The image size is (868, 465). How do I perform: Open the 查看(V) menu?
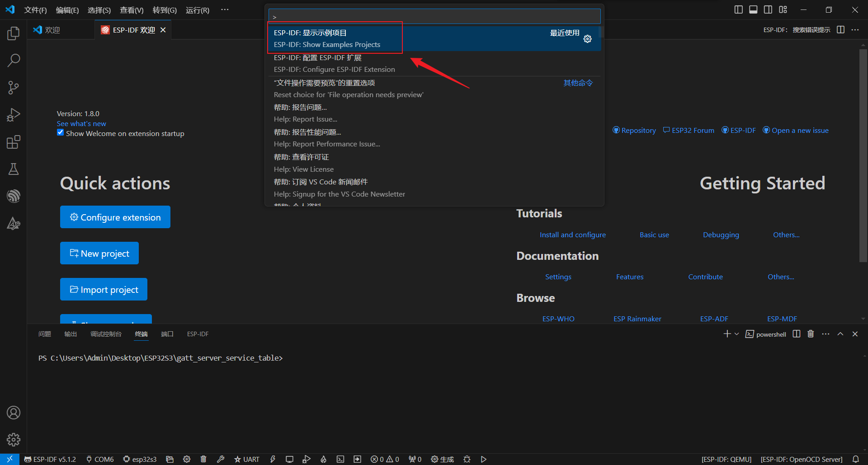point(132,10)
